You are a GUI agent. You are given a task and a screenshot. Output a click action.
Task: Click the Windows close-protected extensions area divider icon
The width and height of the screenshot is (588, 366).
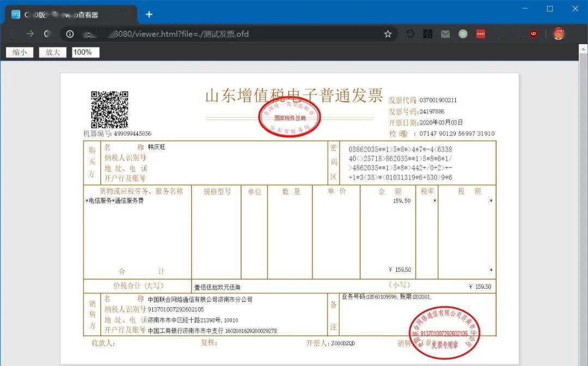(x=545, y=34)
